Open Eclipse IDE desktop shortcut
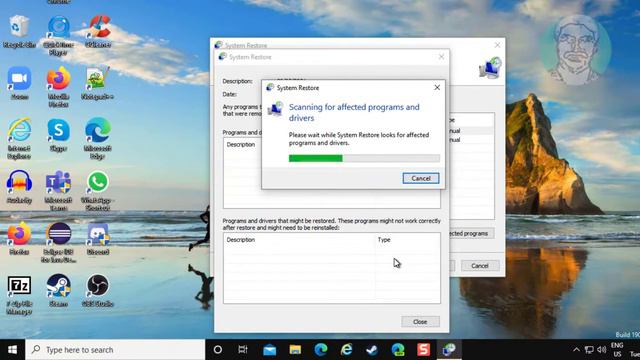 click(x=58, y=242)
